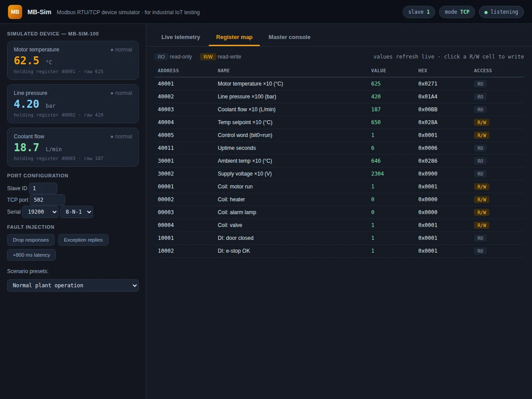Switch to the Live telemetry tab
This screenshot has height=399, width=532.
click(x=180, y=37)
